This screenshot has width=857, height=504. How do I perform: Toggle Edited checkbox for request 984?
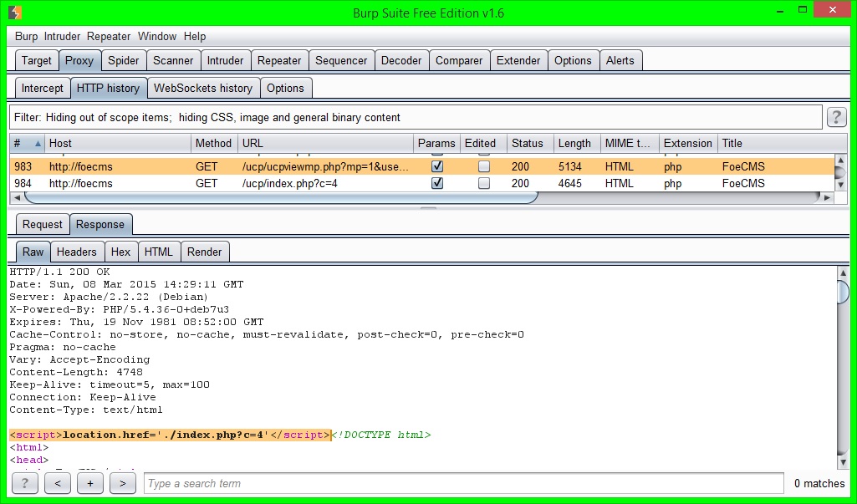(x=484, y=183)
